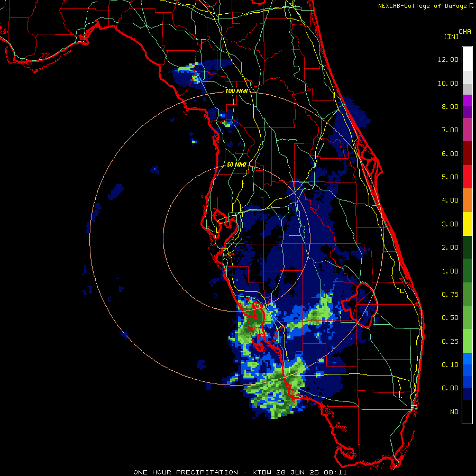The width and height of the screenshot is (476, 476).
Task: Select the 6.00 legend value
Action: (450, 153)
